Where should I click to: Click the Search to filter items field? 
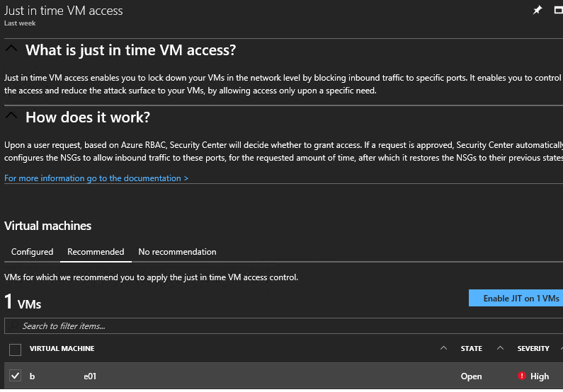pos(212,326)
